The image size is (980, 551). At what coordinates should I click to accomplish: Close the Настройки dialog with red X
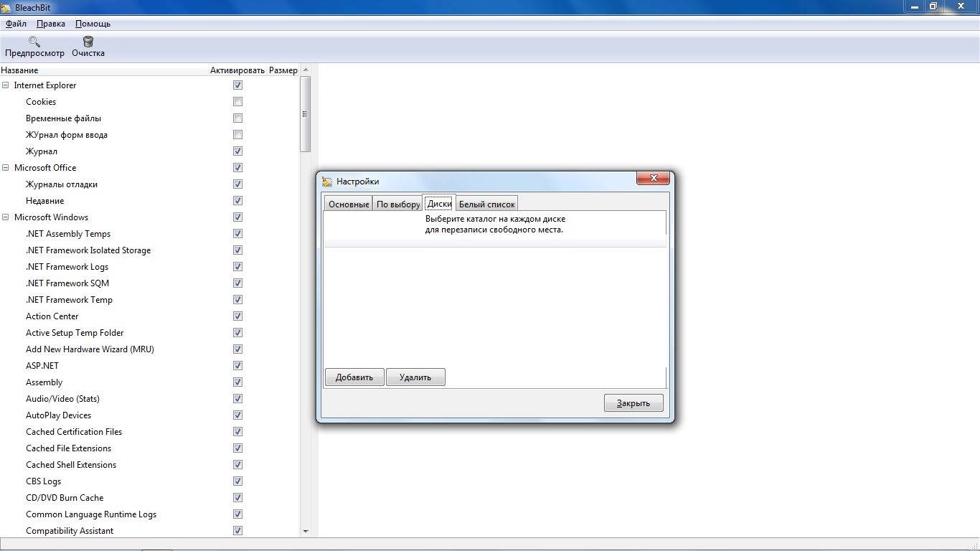[x=653, y=178]
